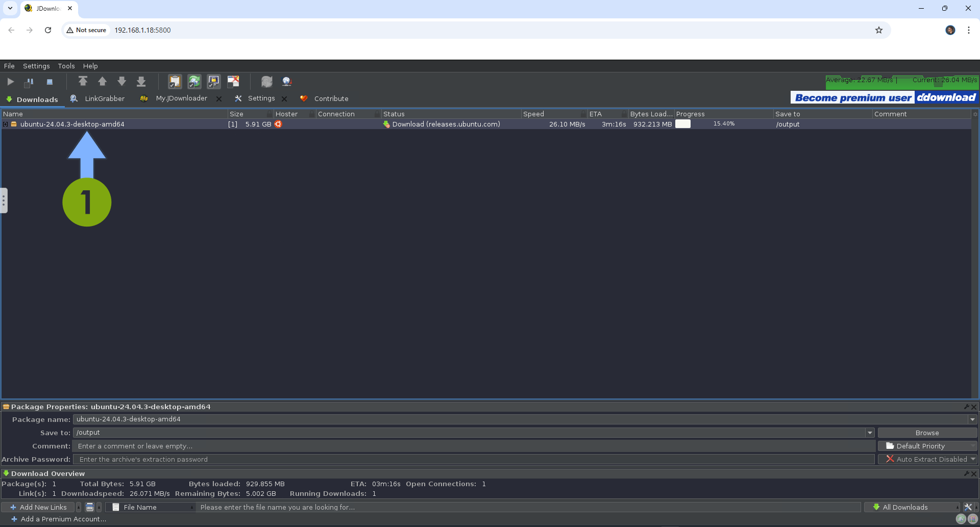Click the Browse button
The width and height of the screenshot is (980, 527).
927,433
